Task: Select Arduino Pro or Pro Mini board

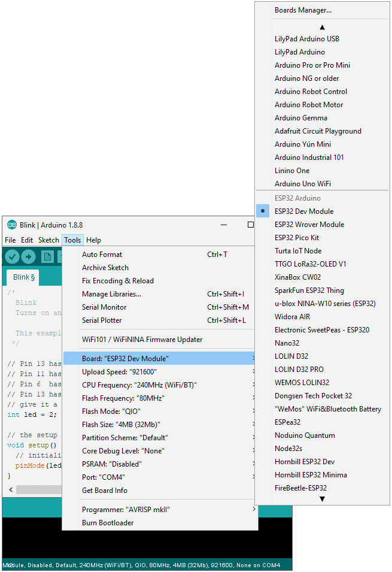Action: click(x=323, y=65)
